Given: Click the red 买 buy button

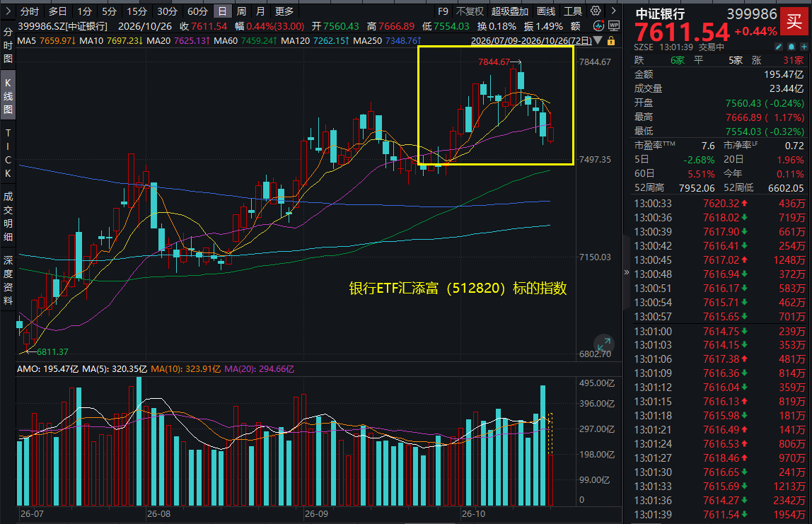Looking at the screenshot, I should [794, 22].
